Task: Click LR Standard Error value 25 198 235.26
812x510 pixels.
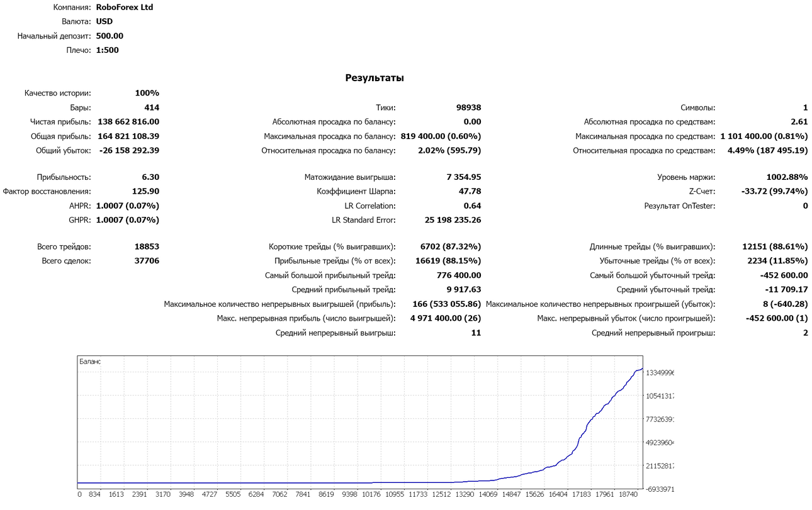Action: pos(453,220)
